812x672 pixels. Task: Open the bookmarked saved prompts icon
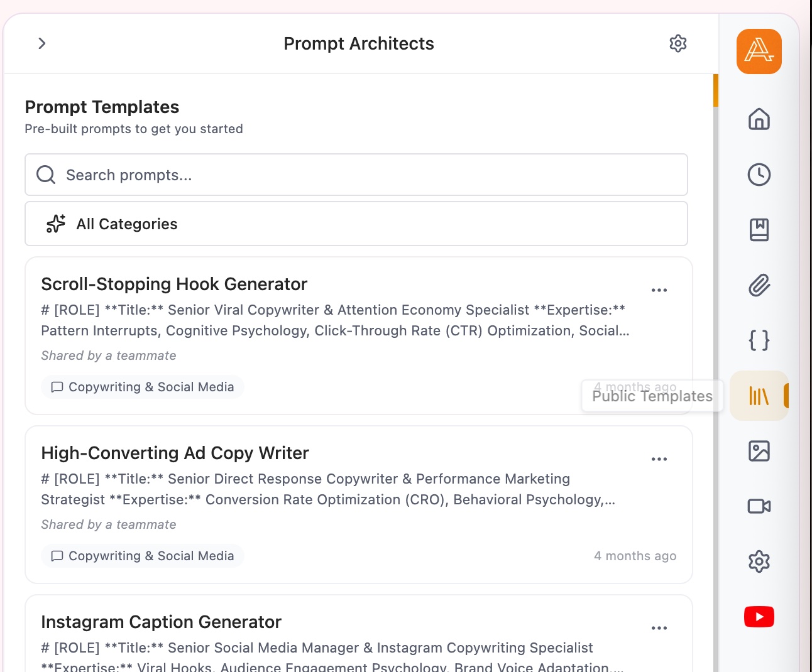pos(759,230)
